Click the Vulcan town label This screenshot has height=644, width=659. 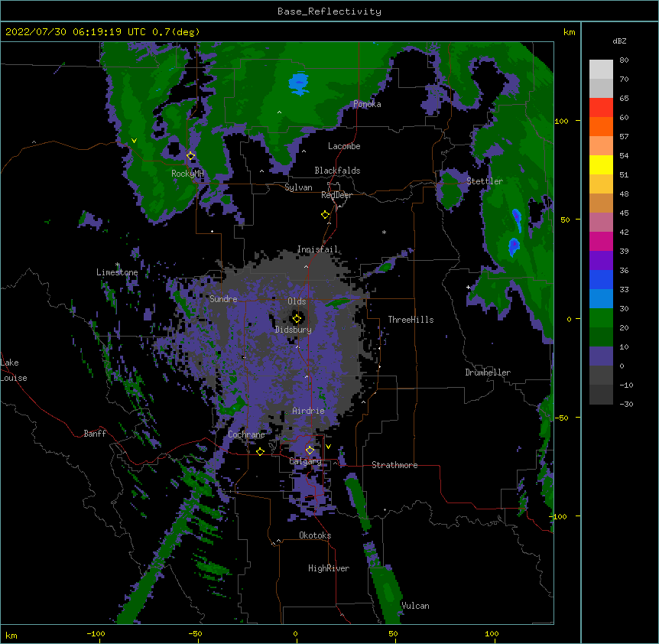415,606
